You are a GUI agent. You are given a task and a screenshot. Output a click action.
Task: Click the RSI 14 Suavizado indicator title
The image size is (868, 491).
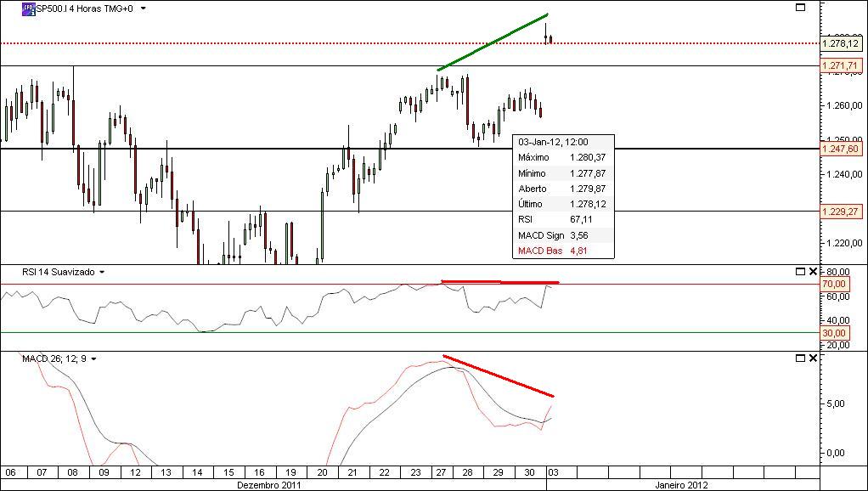(x=58, y=273)
